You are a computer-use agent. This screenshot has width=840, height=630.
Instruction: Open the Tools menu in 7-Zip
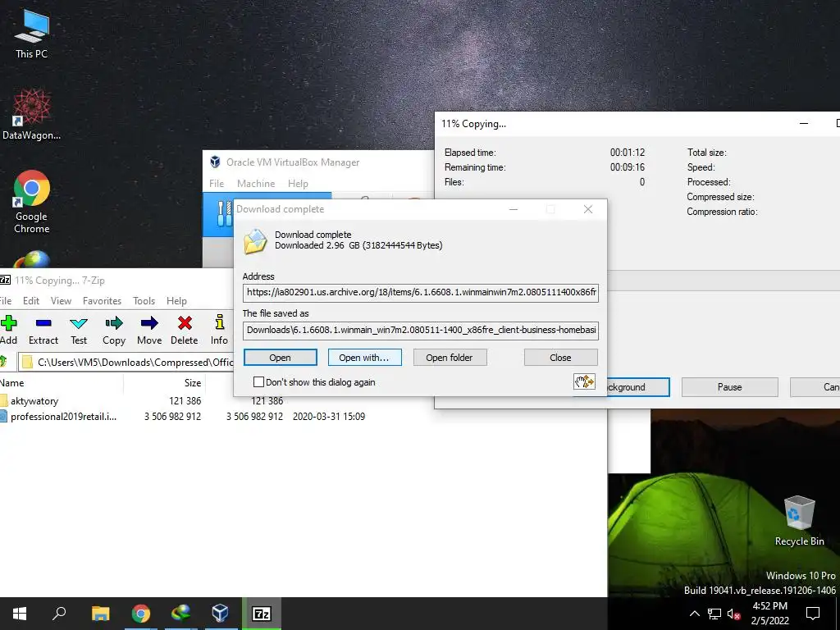pos(144,300)
